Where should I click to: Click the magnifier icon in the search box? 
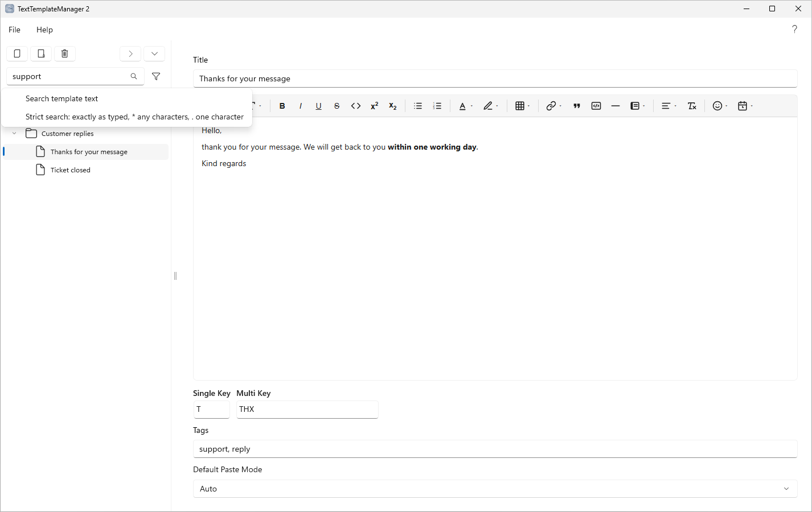[134, 76]
